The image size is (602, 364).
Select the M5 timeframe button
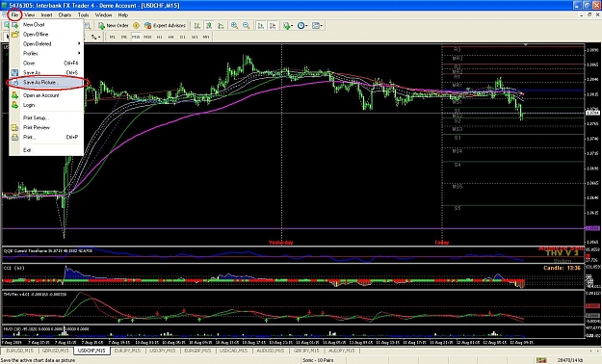coord(124,37)
